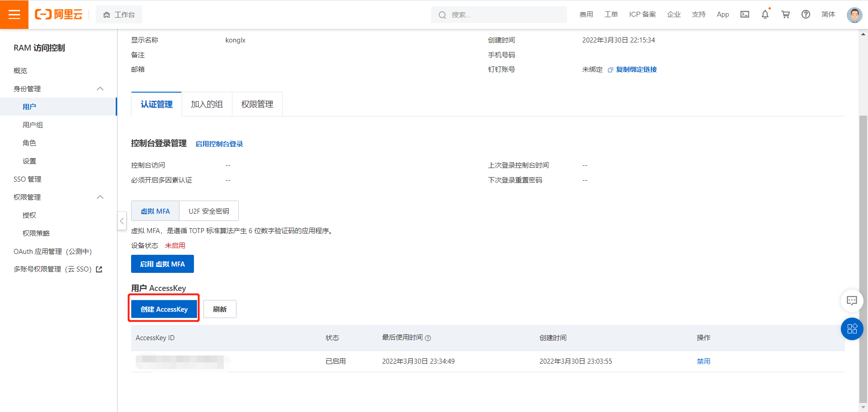Image resolution: width=868 pixels, height=412 pixels.
Task: Click the blue quick-access apps floating button
Action: tap(852, 329)
